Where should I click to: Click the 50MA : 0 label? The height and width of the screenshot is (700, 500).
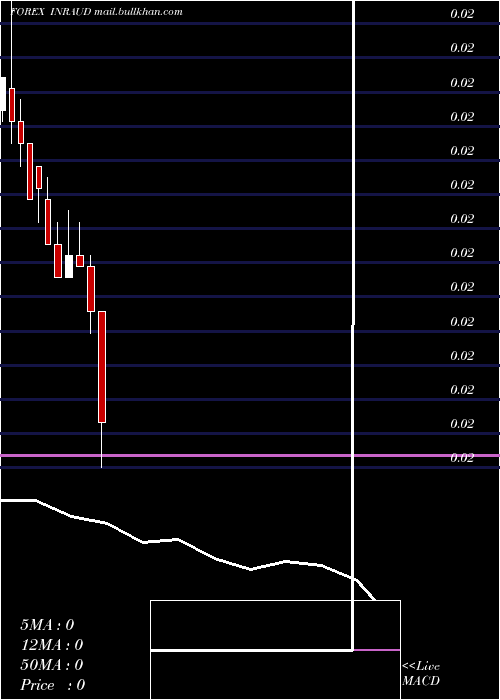[51, 665]
